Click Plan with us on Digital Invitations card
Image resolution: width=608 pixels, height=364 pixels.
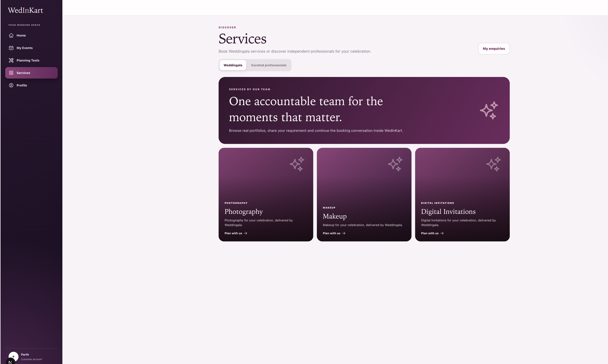click(x=432, y=233)
